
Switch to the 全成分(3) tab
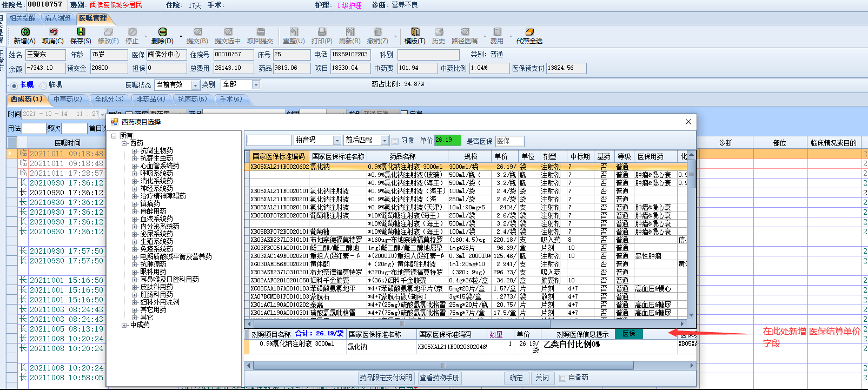[x=109, y=100]
